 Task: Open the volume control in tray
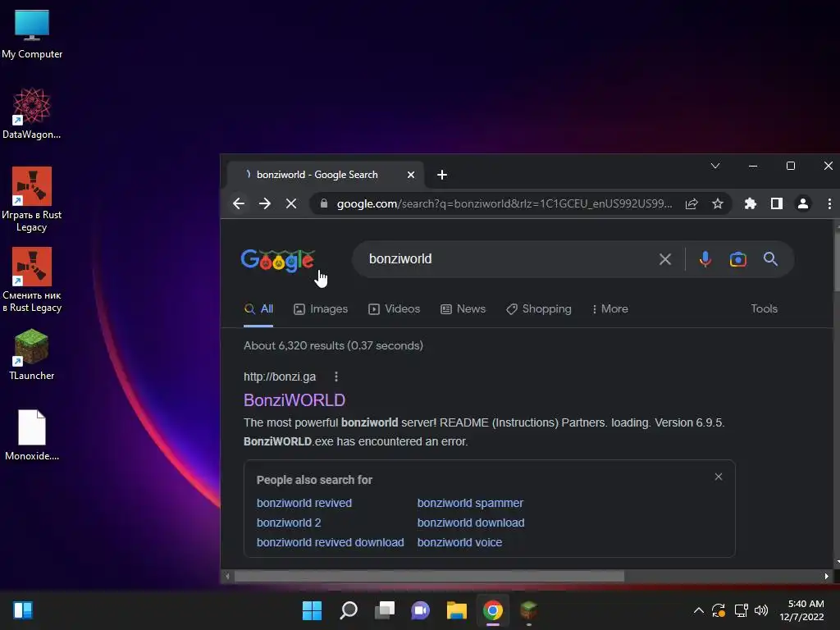click(761, 610)
